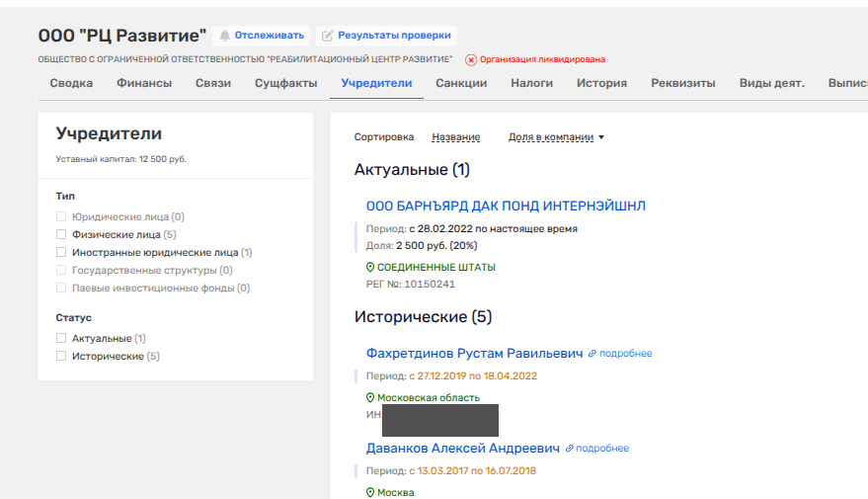This screenshot has height=499, width=868.
Task: Click link icon beside Даванков's подробнее
Action: pyautogui.click(x=569, y=448)
